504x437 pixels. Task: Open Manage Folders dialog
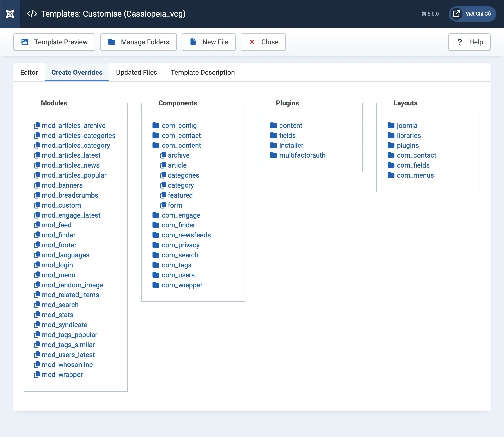point(138,42)
